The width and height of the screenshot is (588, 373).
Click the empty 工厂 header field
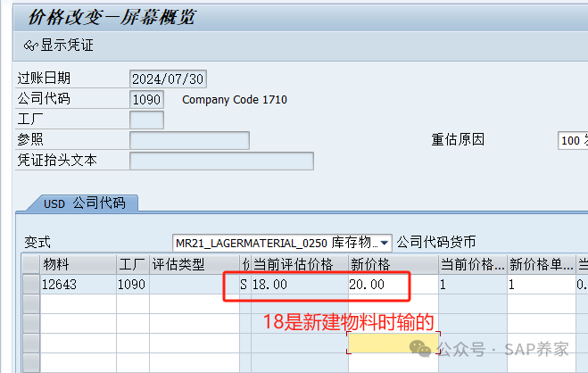(146, 120)
